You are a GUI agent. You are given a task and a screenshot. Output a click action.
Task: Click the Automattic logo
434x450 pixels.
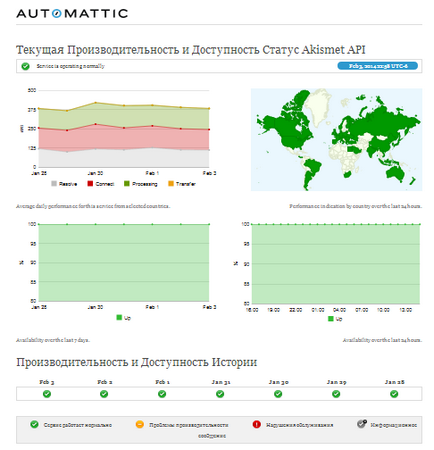(x=72, y=13)
